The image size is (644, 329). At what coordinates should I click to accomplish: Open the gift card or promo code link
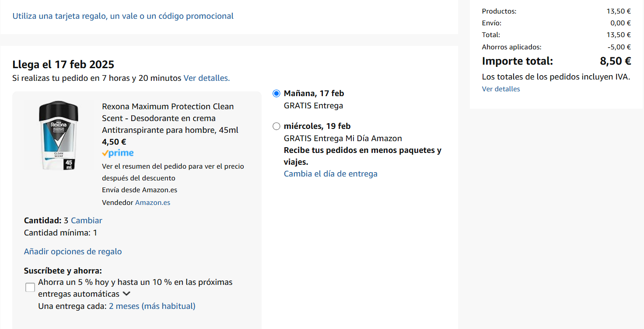[x=123, y=16]
